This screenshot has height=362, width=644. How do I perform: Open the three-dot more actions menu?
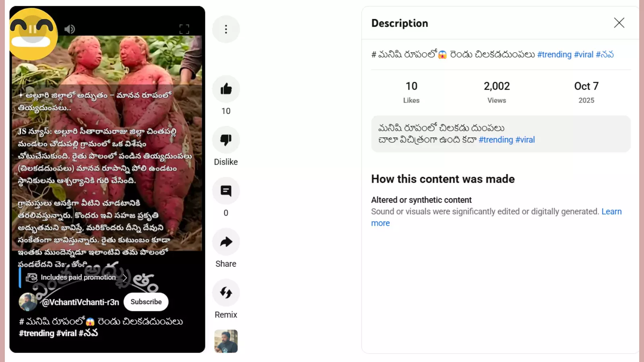click(226, 29)
